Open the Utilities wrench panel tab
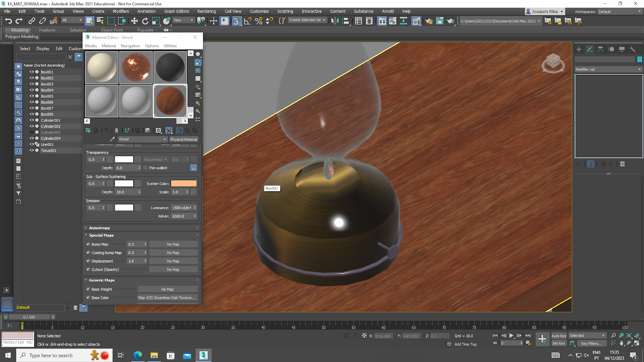The width and height of the screenshot is (644, 362). (632, 49)
